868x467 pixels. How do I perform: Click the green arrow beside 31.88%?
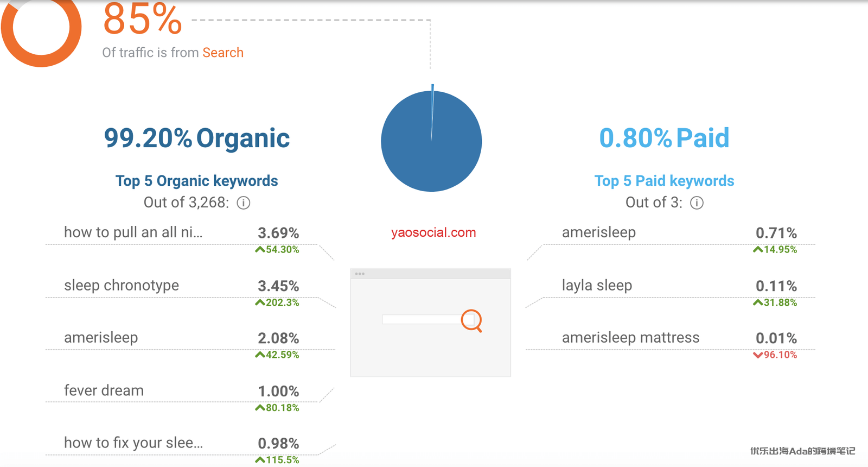coord(758,302)
